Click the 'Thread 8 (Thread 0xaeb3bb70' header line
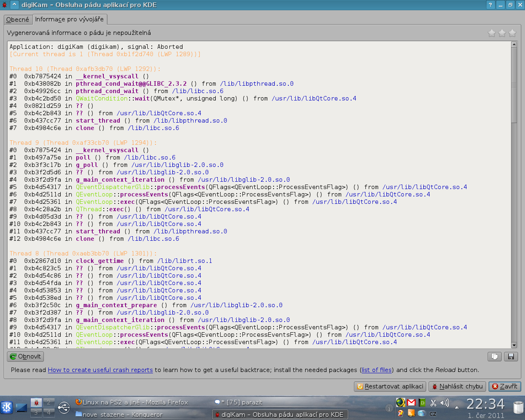Viewport: 525px width, 420px height. 83,253
